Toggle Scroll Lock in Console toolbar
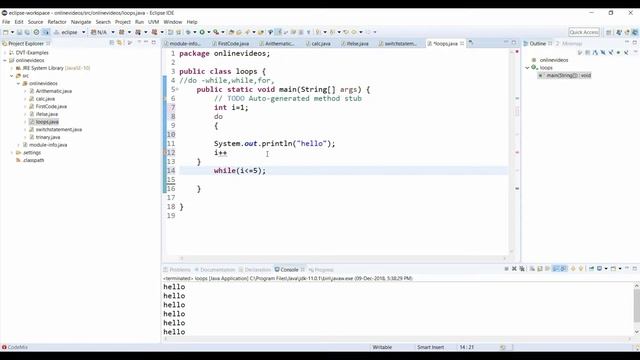 (540, 269)
